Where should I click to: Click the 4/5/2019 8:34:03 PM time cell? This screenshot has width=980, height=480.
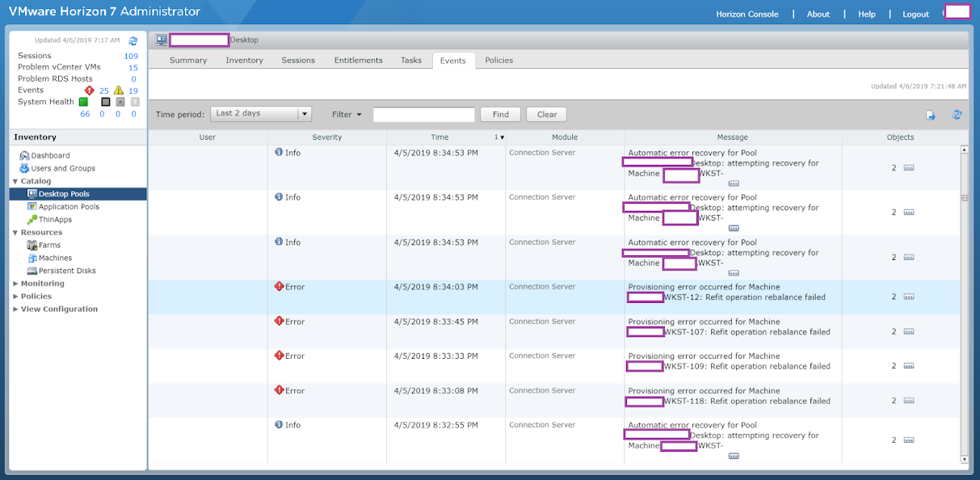435,287
